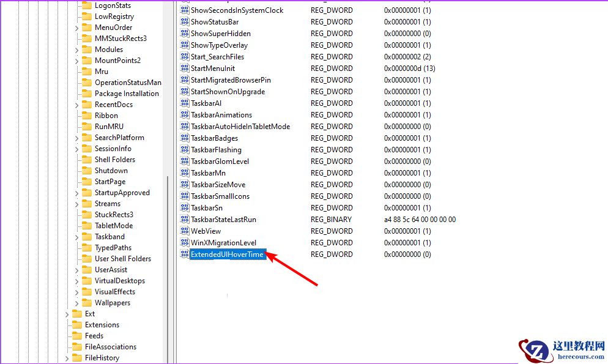The image size is (608, 364).
Task: Click the TaskbarFlashing DWORD icon
Action: [x=185, y=150]
